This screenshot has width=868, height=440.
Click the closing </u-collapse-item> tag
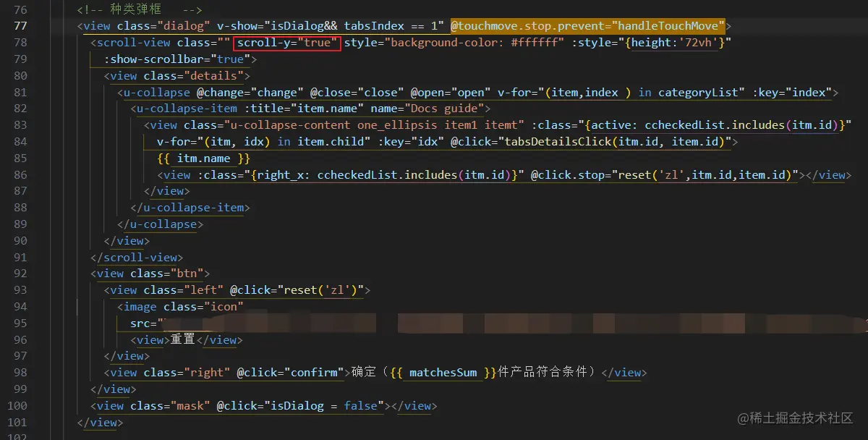click(x=190, y=208)
